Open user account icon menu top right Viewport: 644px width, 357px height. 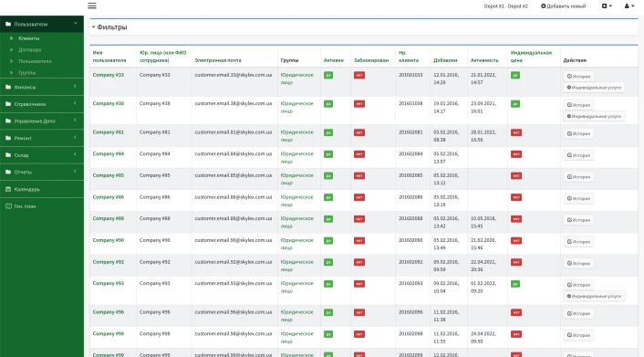point(629,5)
